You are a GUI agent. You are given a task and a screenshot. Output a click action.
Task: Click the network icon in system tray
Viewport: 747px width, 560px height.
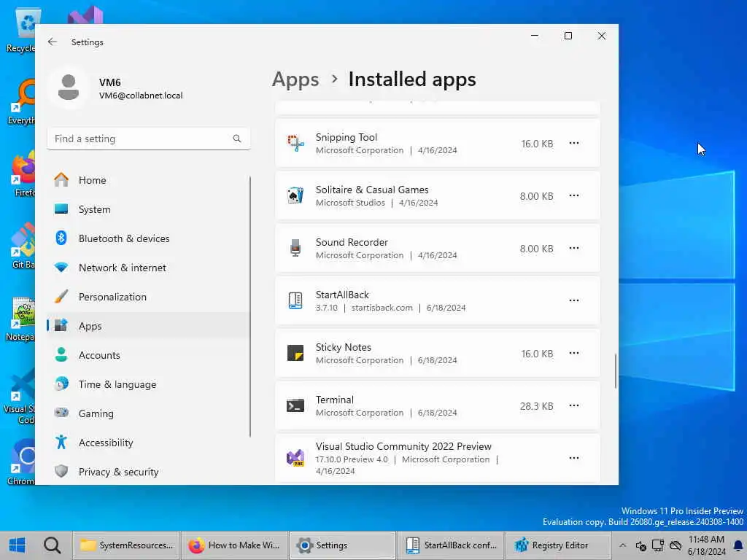coord(658,545)
